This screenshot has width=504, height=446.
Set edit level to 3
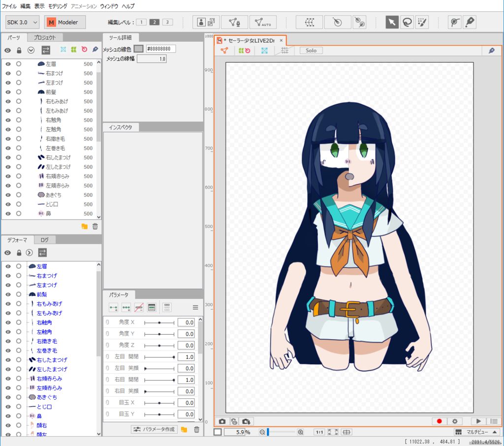[x=167, y=22]
